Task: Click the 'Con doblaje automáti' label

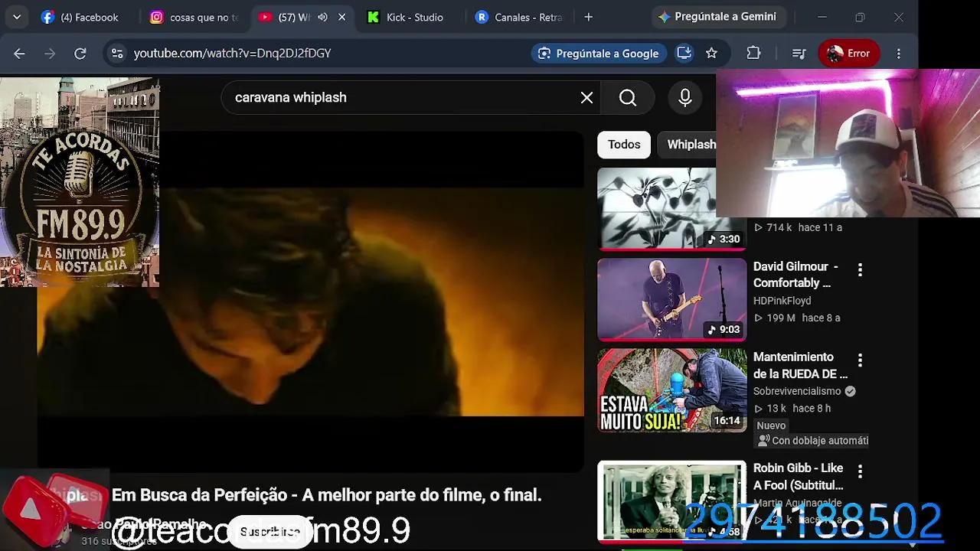Action: 812,441
